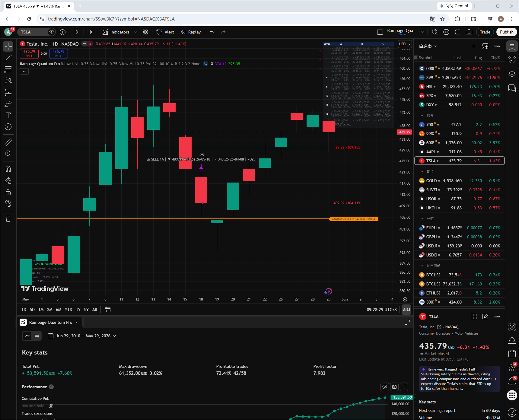Collapse the indicator legend
Image resolution: width=519 pixels, height=420 pixels.
point(24,72)
